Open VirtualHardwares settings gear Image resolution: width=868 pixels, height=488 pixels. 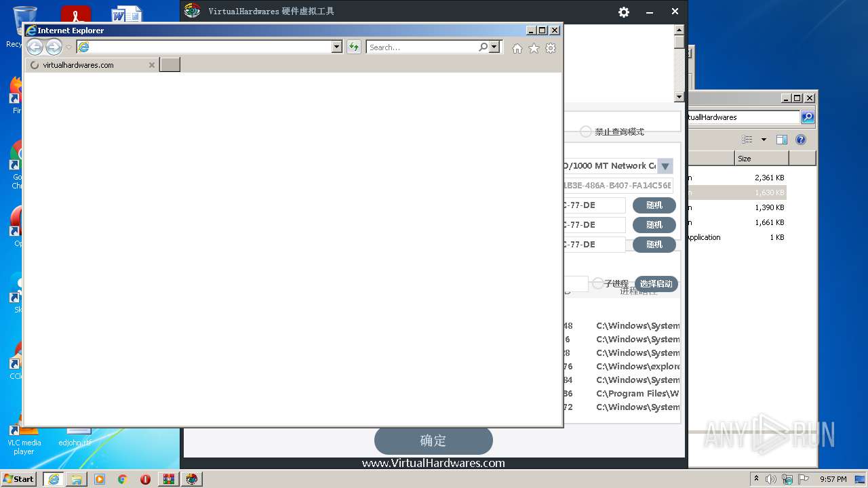click(624, 12)
